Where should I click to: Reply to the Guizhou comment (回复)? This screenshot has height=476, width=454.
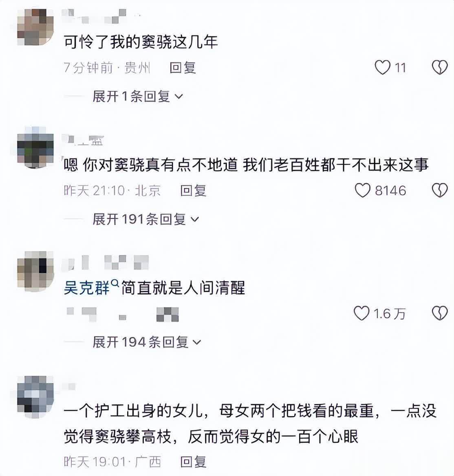point(183,67)
